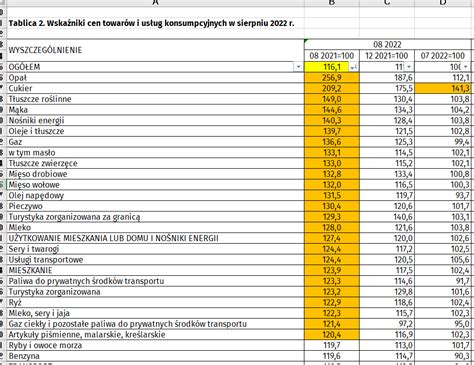Viewport: 474px width, 365px height.
Task: Select the Sery i twarogi cell
Action: (155, 249)
